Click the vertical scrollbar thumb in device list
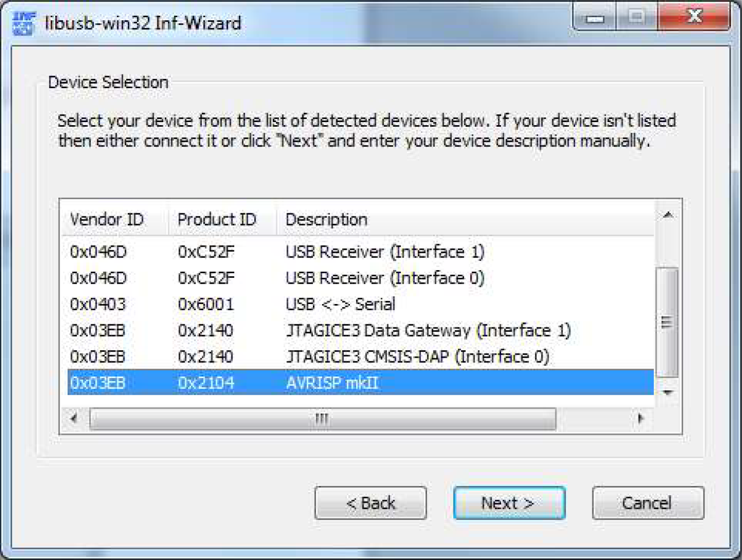This screenshot has height=560, width=742. click(667, 322)
